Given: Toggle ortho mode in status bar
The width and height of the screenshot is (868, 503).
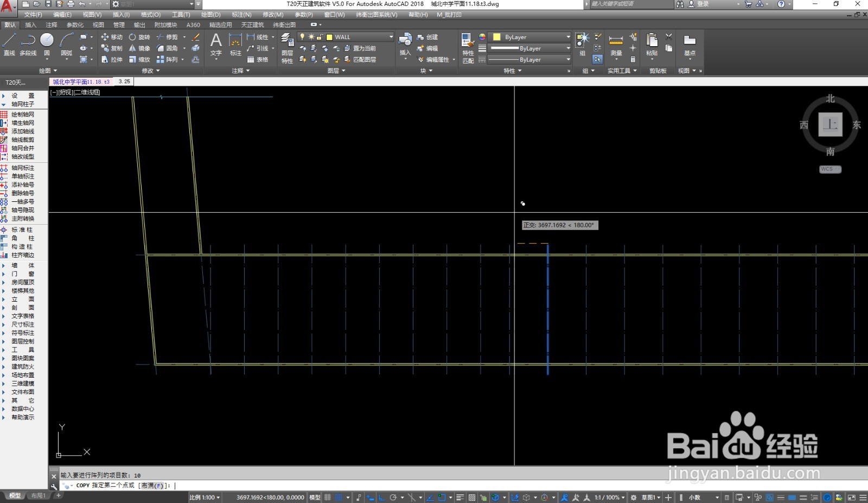Looking at the screenshot, I should pyautogui.click(x=382, y=497).
